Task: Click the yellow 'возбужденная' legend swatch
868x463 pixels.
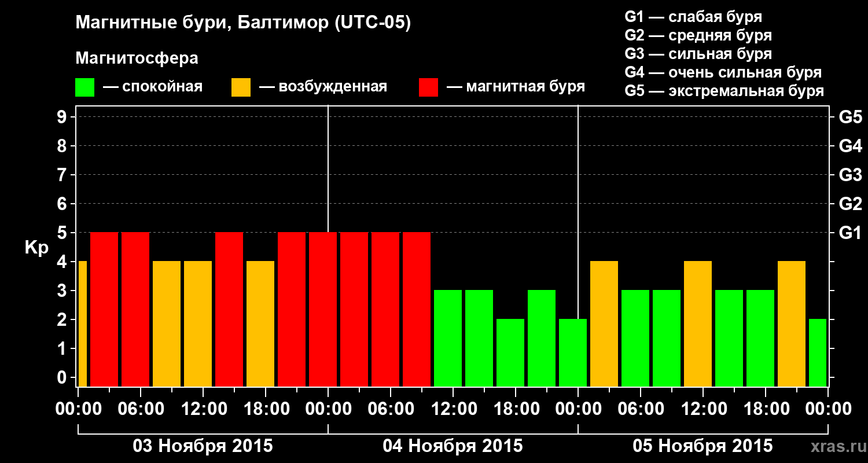Action: [241, 87]
